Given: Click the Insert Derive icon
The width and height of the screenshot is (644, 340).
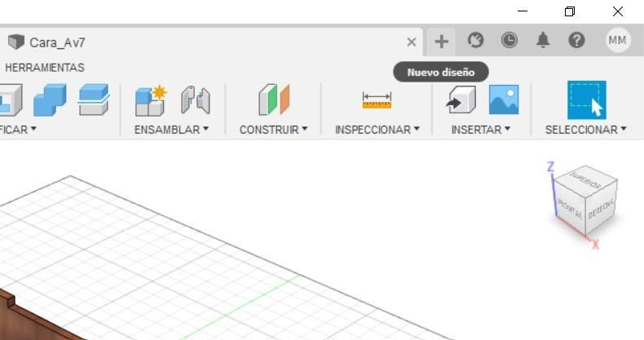Looking at the screenshot, I should [x=461, y=99].
